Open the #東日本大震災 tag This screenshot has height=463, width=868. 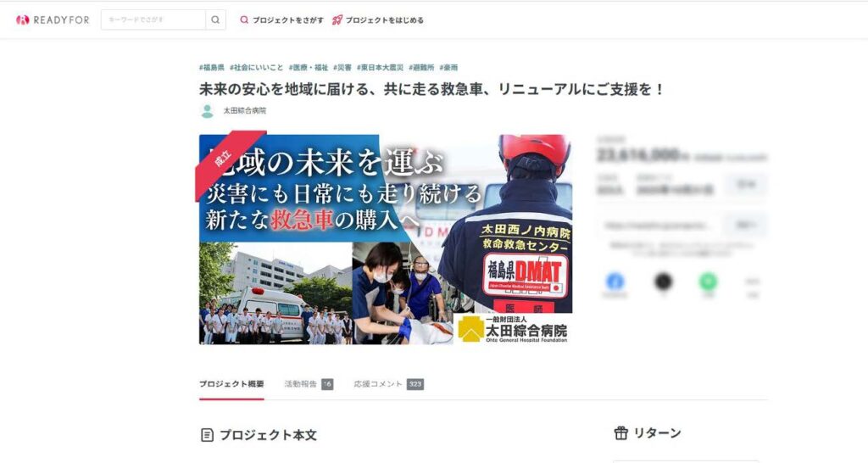[381, 68]
